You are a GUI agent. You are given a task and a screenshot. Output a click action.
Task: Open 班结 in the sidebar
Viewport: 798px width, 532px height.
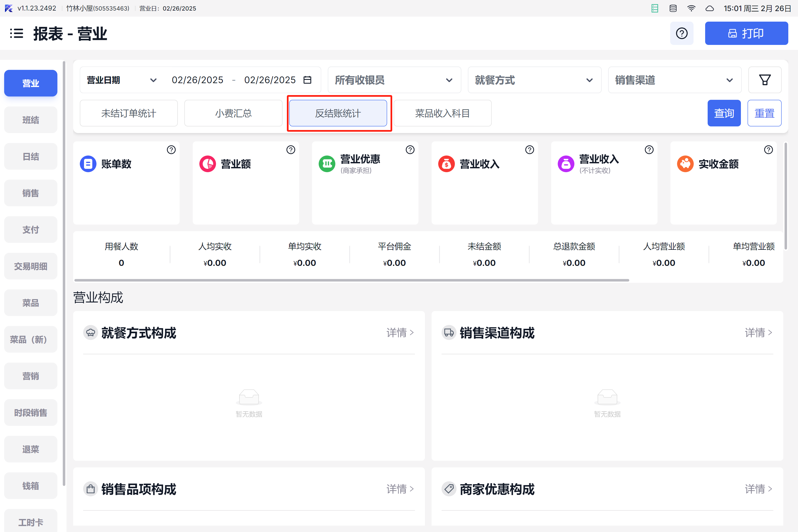click(x=30, y=120)
